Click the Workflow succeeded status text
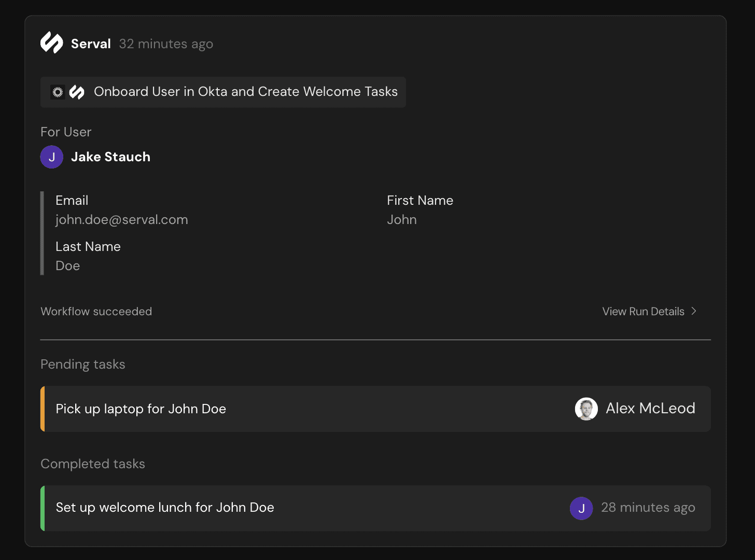 click(96, 312)
